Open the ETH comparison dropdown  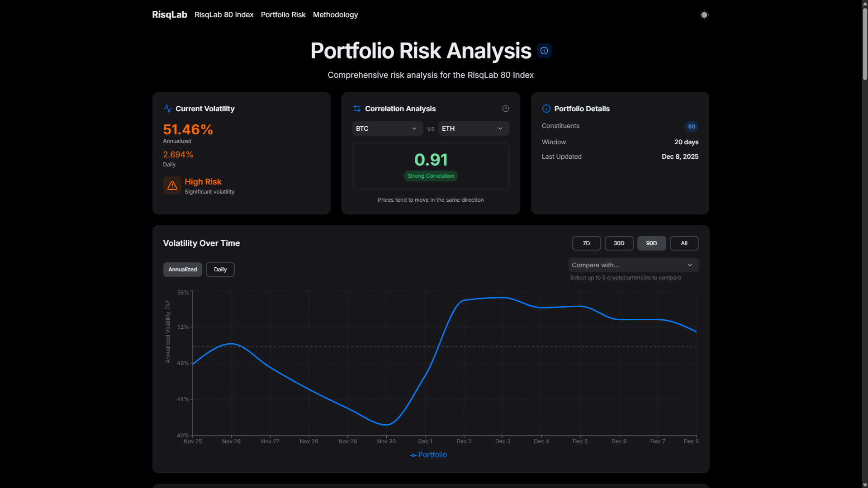pyautogui.click(x=473, y=128)
